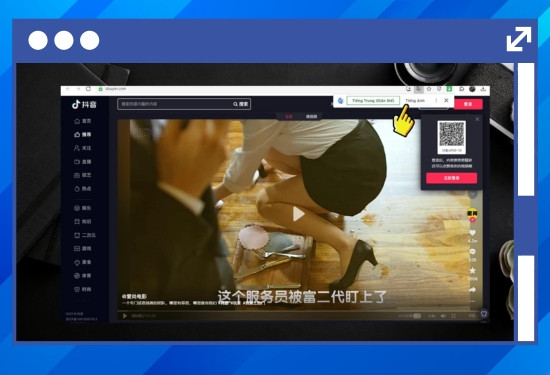
Task: Click the browser reload button
Action: [x=88, y=89]
